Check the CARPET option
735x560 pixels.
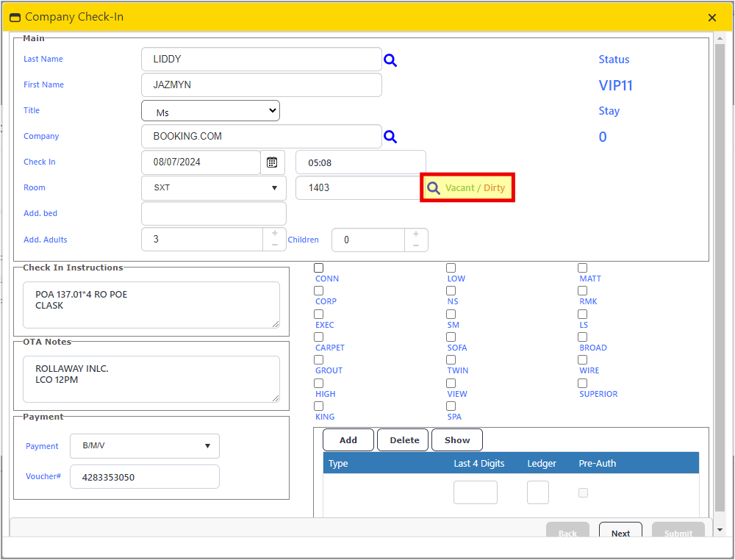319,337
